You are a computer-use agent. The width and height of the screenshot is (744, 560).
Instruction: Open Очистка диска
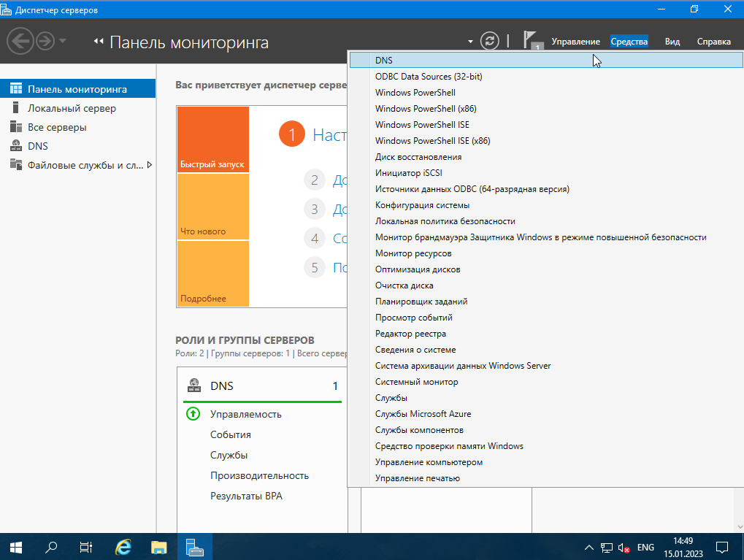(546, 285)
